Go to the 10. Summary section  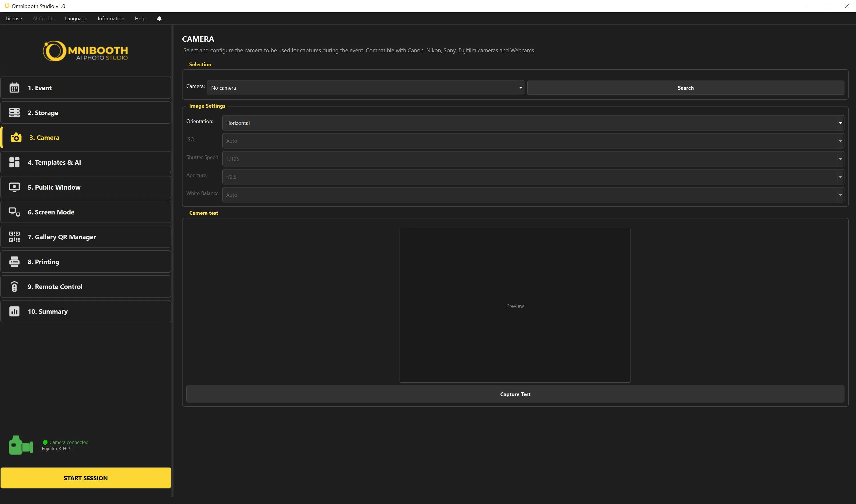pyautogui.click(x=86, y=312)
